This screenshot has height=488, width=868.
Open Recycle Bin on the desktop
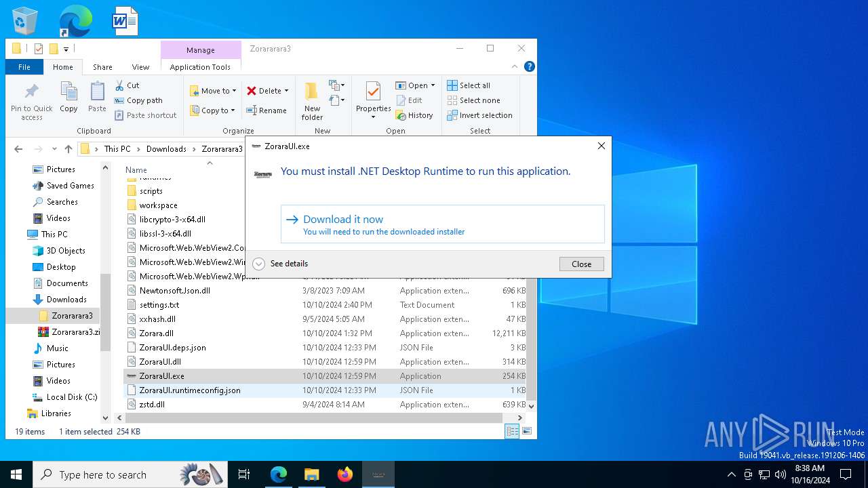click(x=25, y=21)
